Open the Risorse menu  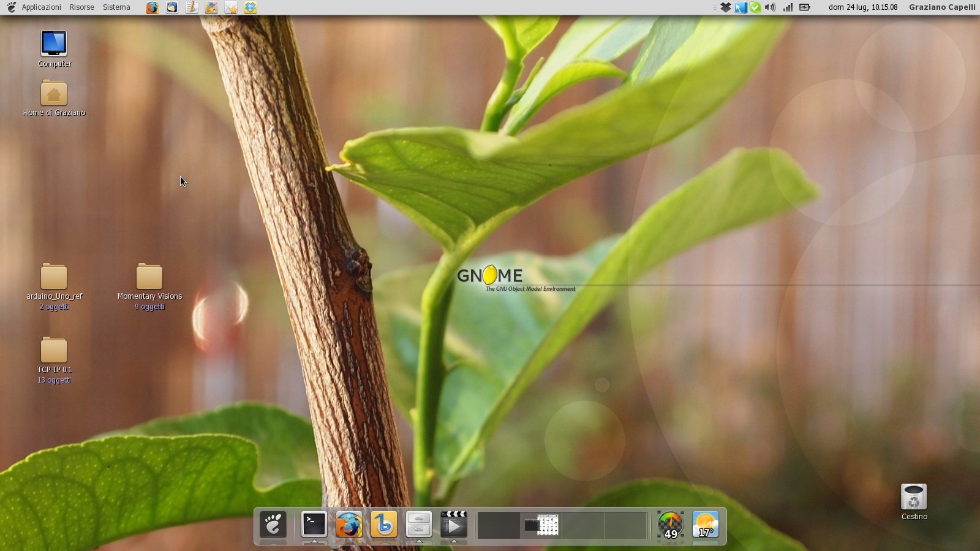tap(81, 7)
